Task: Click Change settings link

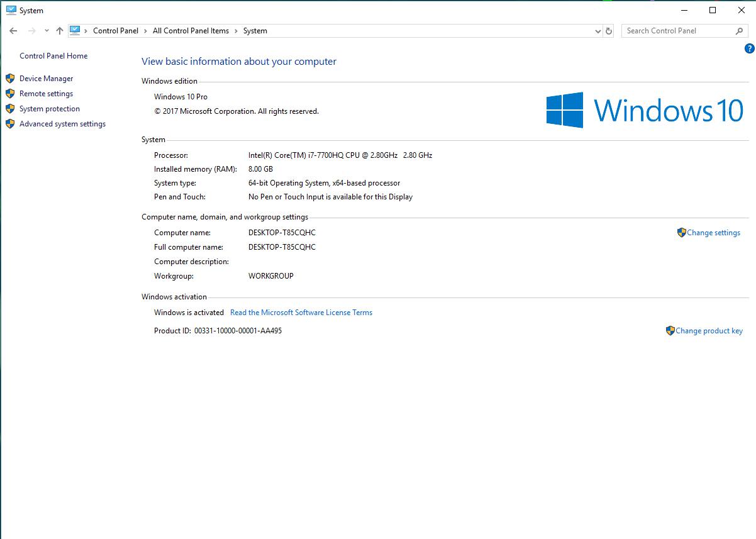Action: (714, 233)
